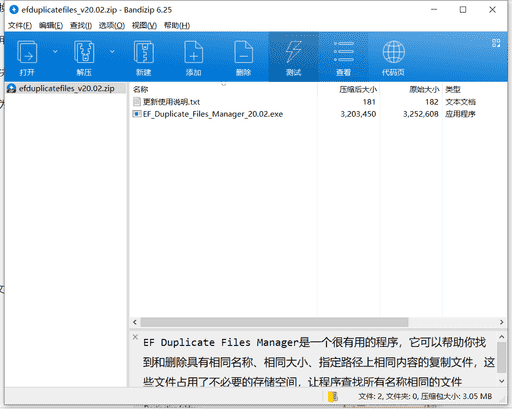Sort by the 压缩后大小 column header
This screenshot has width=512, height=409.
point(358,89)
